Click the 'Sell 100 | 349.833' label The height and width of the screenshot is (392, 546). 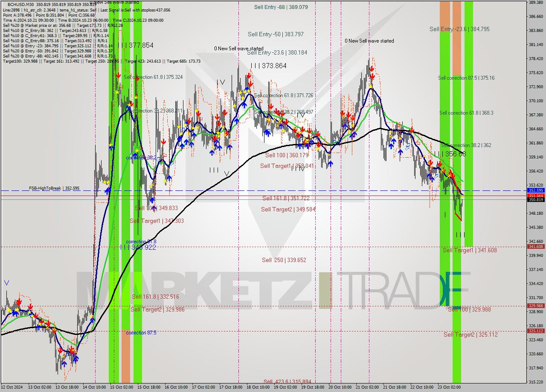tap(156, 208)
